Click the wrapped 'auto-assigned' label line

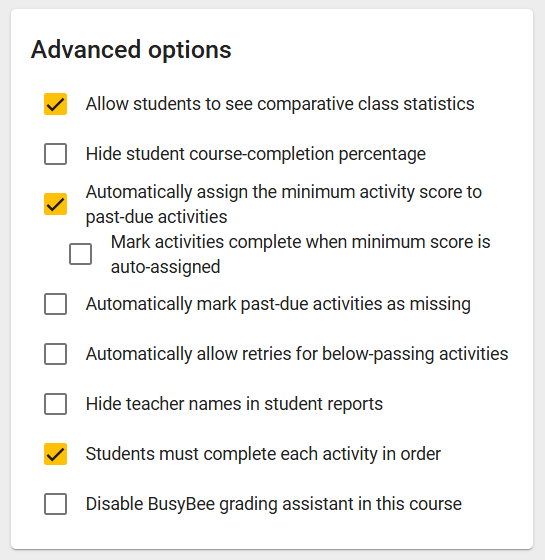coord(165,267)
